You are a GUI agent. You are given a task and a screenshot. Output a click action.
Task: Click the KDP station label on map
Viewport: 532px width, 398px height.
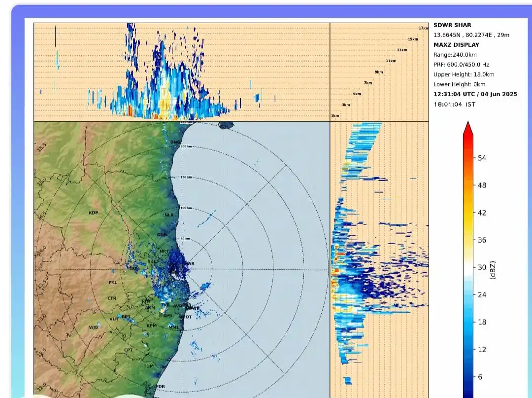click(94, 213)
